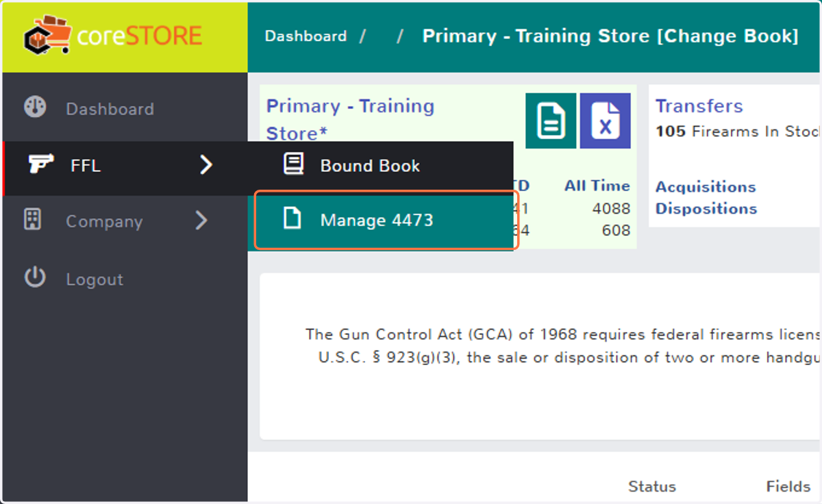Click Primary - Training Store [Change Book] header
The height and width of the screenshot is (504, 822).
(610, 36)
